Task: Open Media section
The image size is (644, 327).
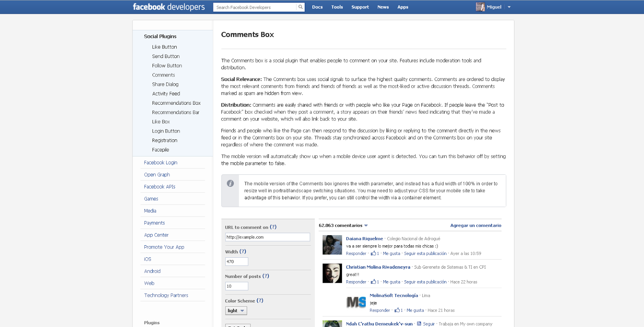Action: tap(150, 211)
